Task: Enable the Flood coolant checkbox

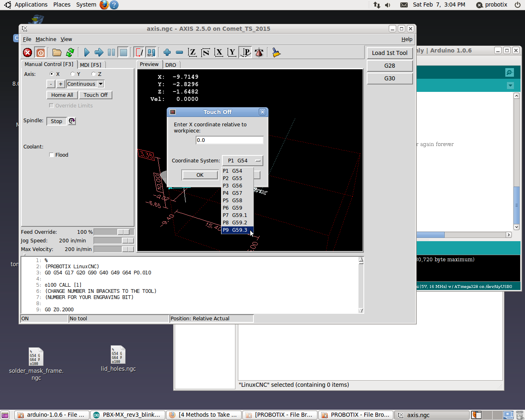Action: (51, 155)
